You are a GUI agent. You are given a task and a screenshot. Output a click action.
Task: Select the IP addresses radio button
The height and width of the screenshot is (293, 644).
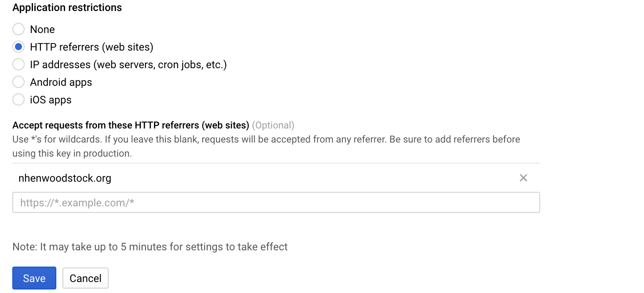(18, 65)
